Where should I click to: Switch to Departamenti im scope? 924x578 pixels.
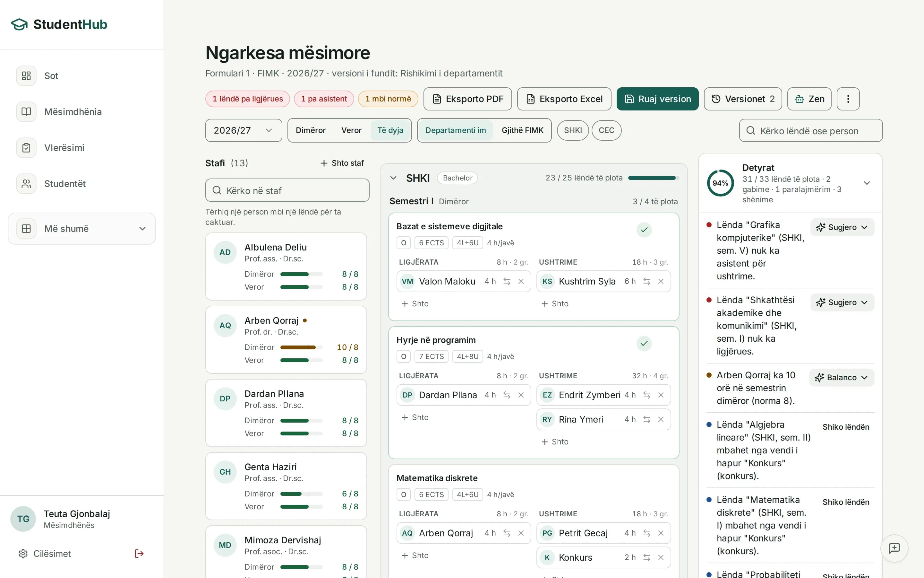pos(456,130)
